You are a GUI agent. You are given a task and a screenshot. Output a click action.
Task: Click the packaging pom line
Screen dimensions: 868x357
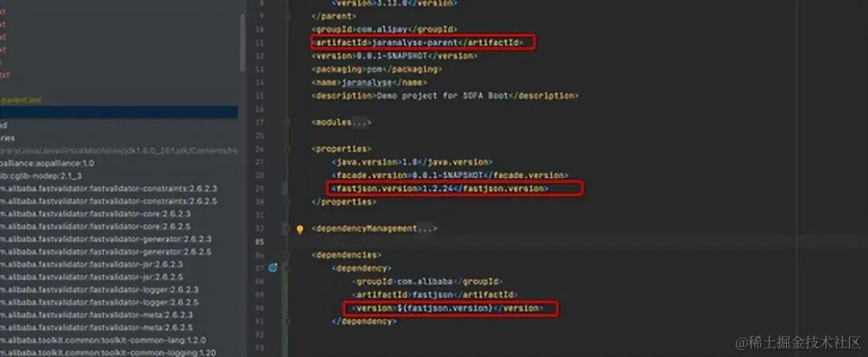(376, 70)
